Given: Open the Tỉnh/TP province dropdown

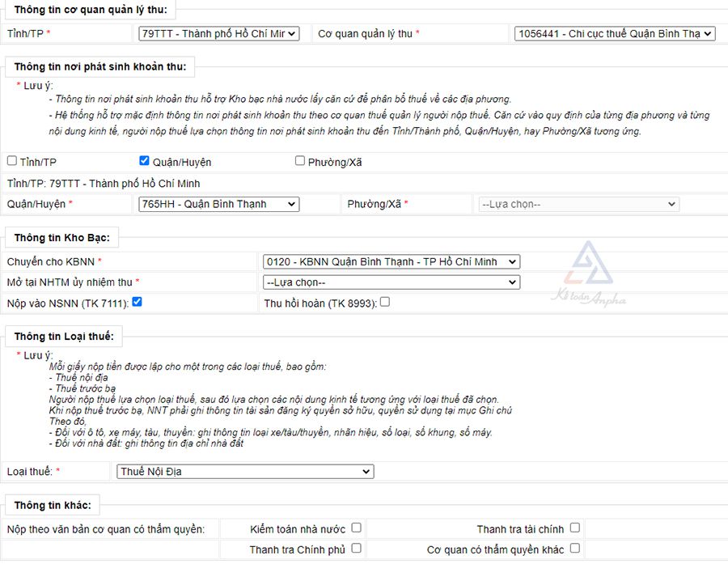Looking at the screenshot, I should [x=218, y=33].
